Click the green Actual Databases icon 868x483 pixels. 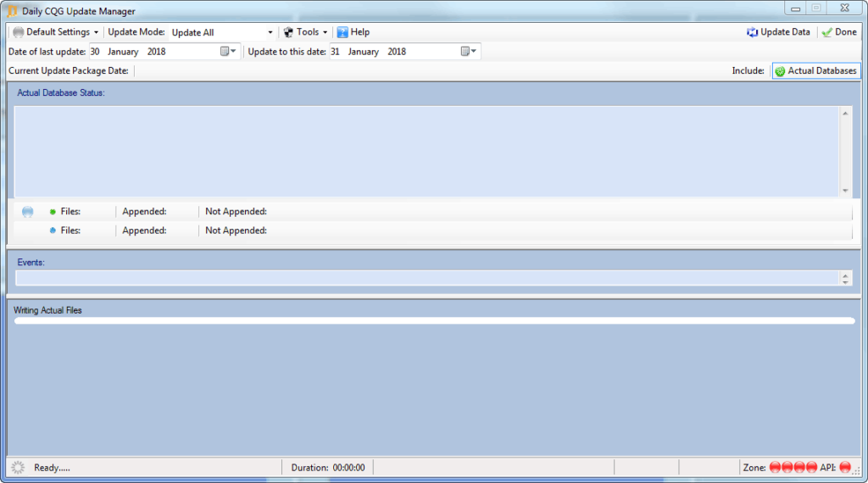(x=780, y=71)
